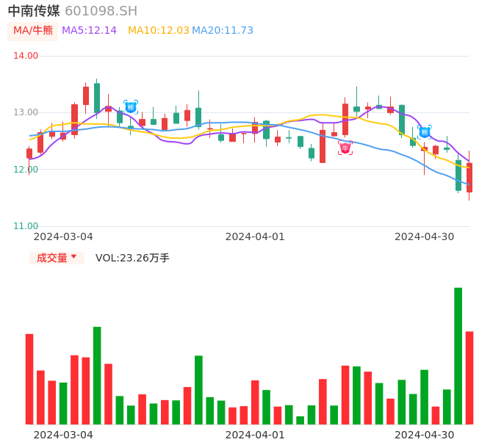Screen dimensions: 504x445
Task: Click the 14.00 price axis label
Action: [26, 56]
